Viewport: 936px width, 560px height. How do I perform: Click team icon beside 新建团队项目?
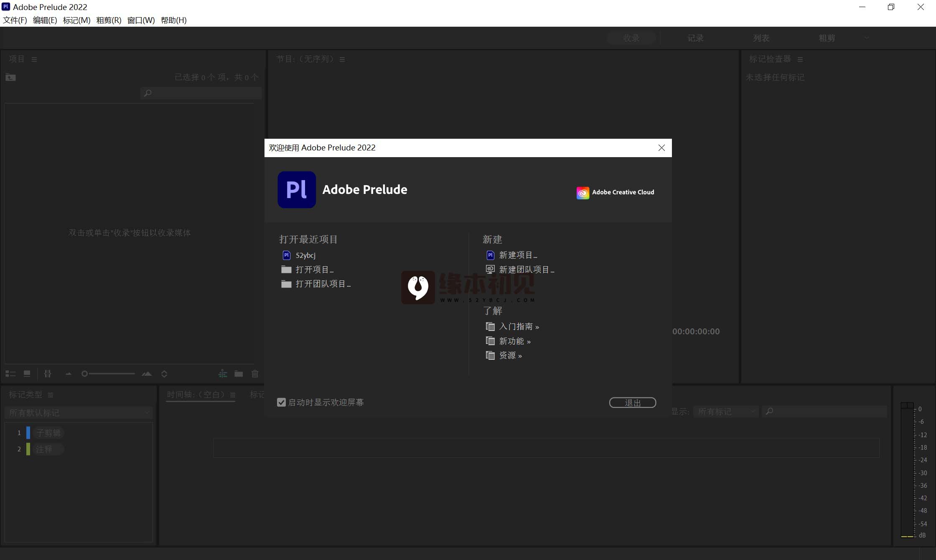[x=491, y=270]
